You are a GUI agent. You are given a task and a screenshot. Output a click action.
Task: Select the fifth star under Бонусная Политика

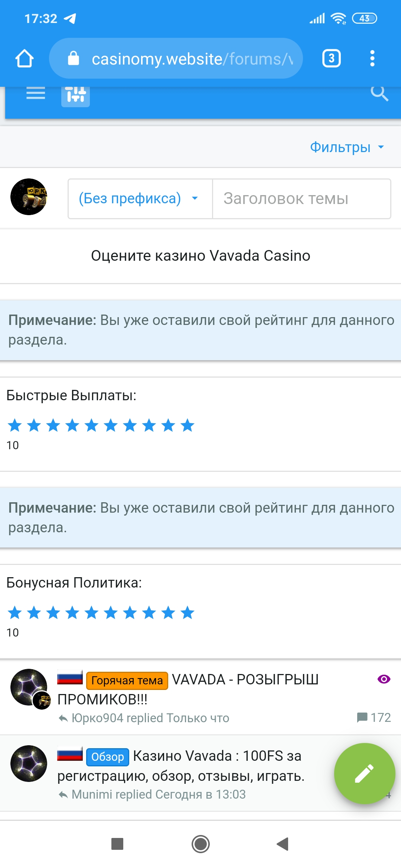pyautogui.click(x=91, y=612)
